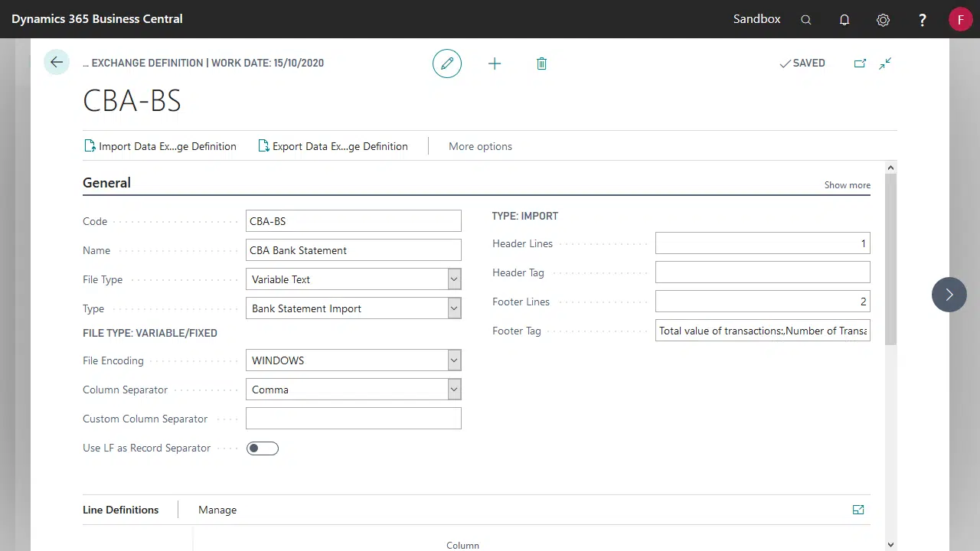Click the Name field with CBA Bank Statement

point(354,250)
